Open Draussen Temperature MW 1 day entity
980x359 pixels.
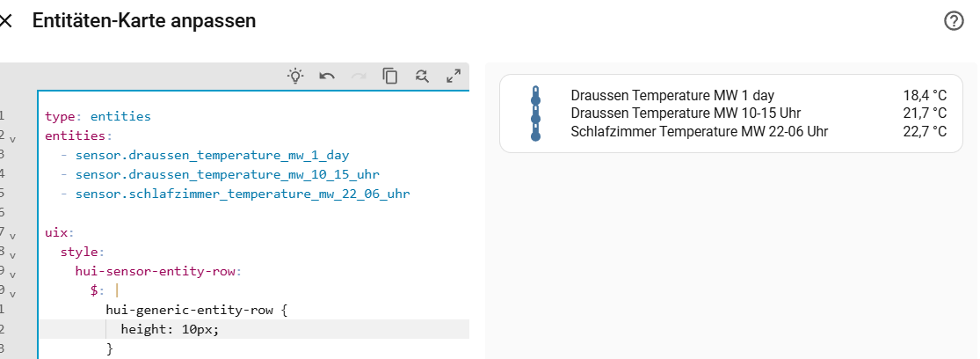[x=672, y=96]
